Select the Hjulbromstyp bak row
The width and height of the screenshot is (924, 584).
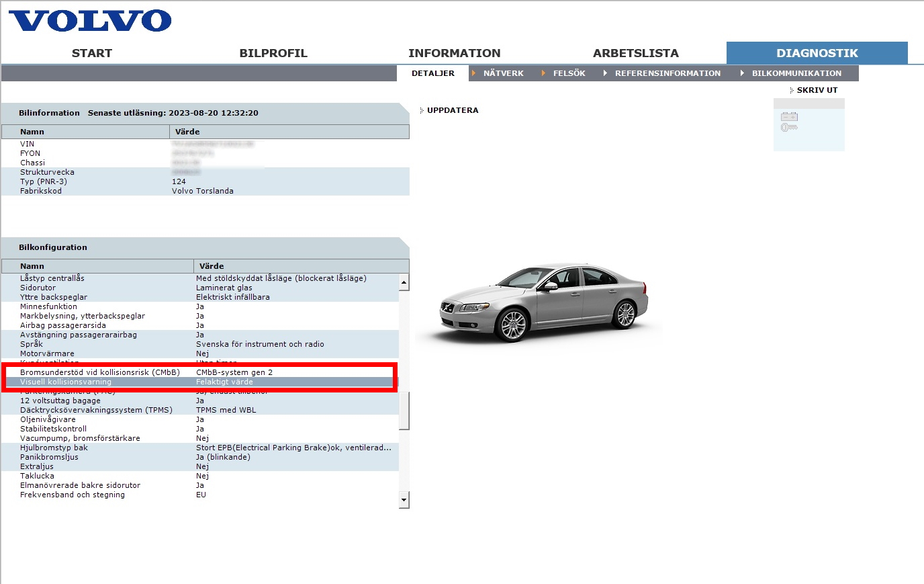click(200, 448)
